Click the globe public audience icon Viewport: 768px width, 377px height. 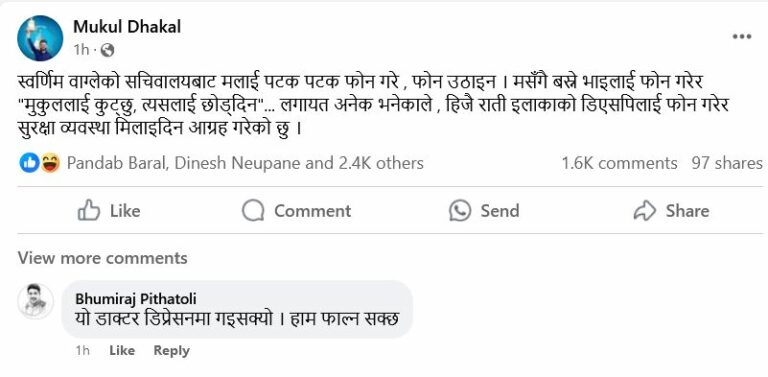[x=107, y=49]
